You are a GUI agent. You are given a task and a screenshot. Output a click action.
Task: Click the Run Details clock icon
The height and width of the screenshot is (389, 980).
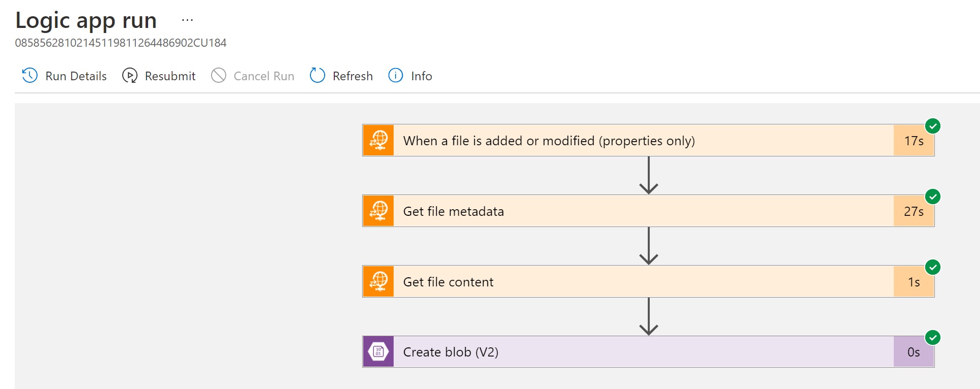coord(30,76)
